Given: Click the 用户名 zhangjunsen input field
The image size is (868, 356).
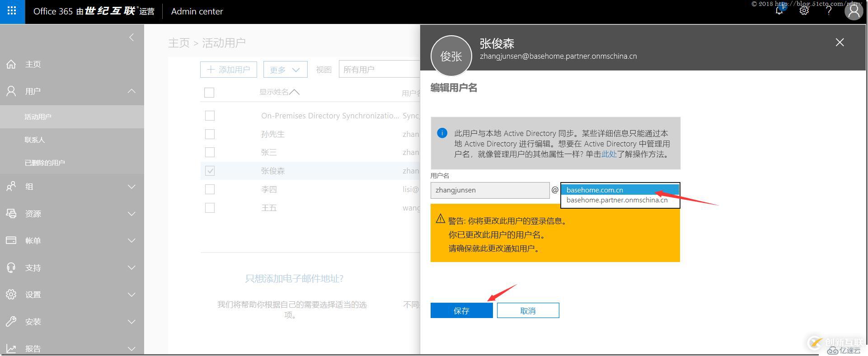Looking at the screenshot, I should pos(490,190).
